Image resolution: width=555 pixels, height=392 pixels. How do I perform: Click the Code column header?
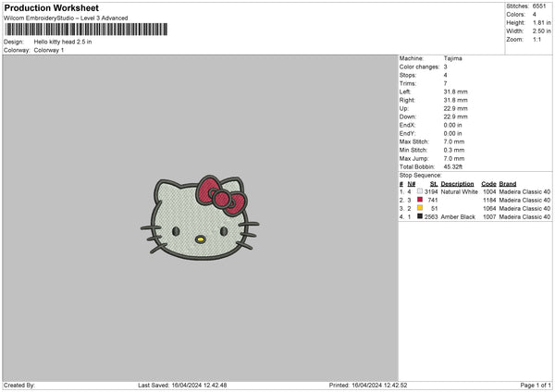tap(488, 184)
